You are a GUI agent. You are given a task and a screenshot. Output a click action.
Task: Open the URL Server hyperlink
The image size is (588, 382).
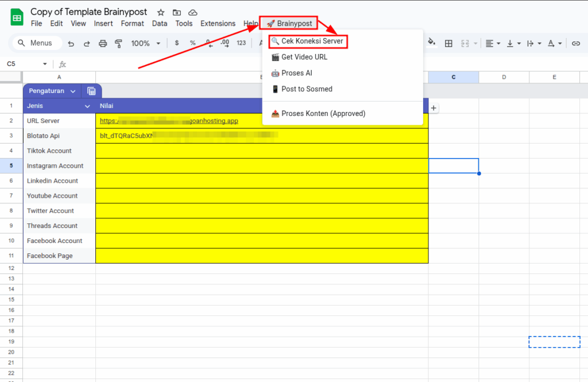pos(169,121)
